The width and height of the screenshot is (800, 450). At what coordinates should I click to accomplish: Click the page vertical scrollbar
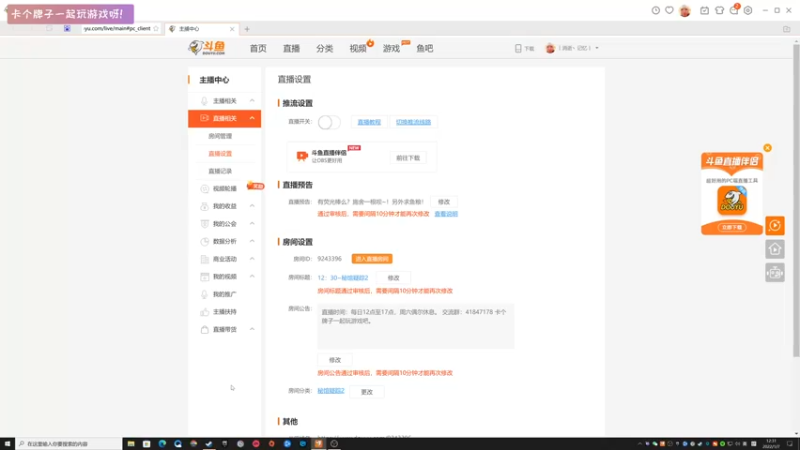(x=796, y=202)
